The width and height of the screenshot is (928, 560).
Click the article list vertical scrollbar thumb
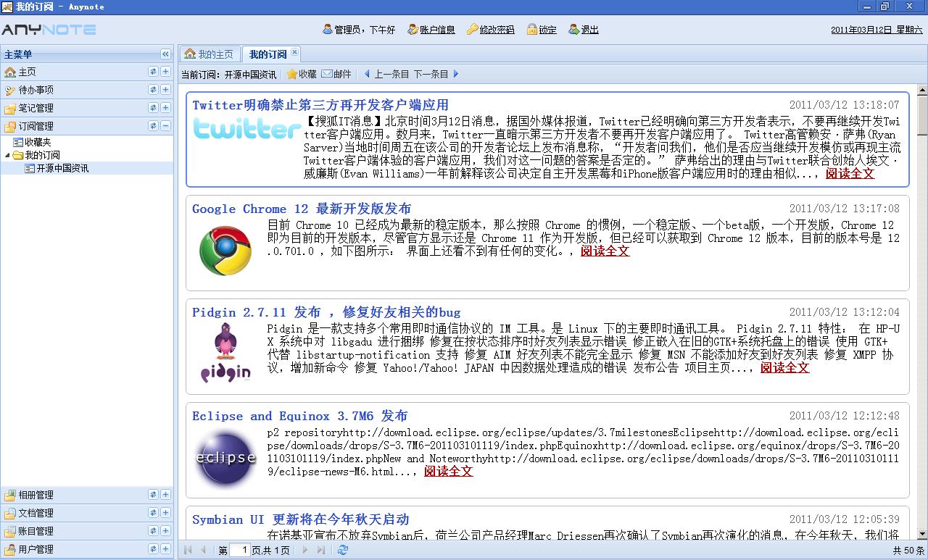coord(922,115)
